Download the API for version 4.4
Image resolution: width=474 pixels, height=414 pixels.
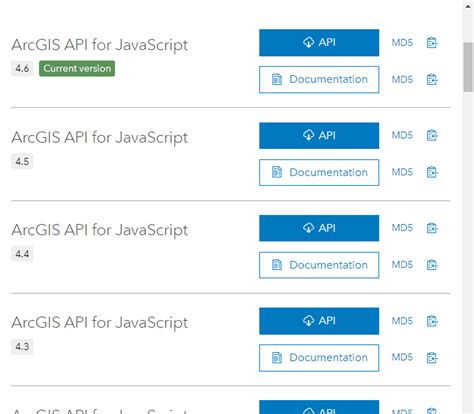click(319, 228)
